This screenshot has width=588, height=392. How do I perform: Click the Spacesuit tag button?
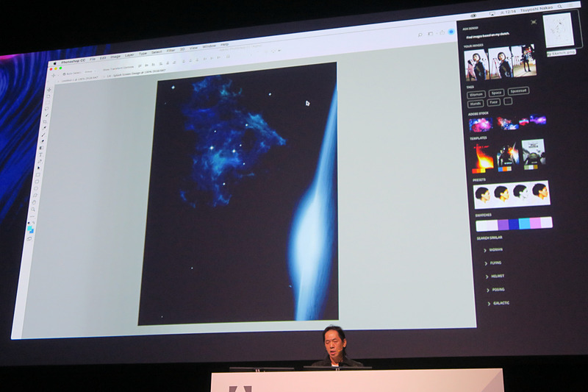click(x=519, y=90)
